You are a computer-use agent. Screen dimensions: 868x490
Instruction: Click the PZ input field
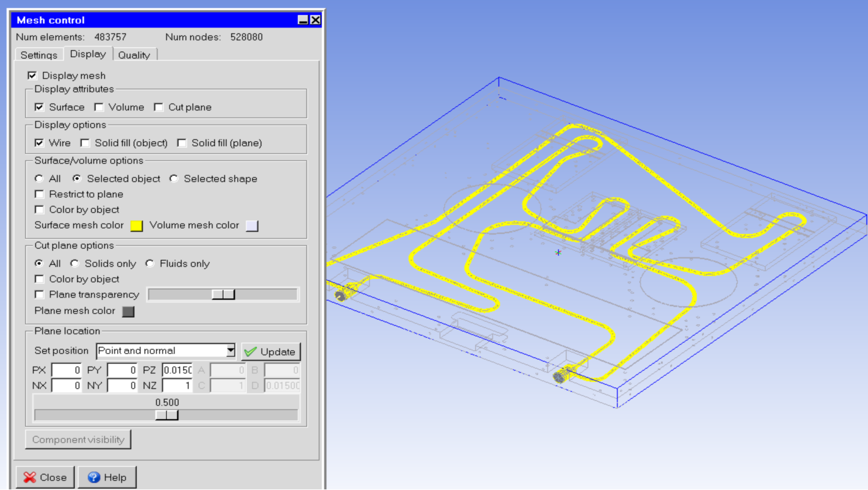coord(177,370)
